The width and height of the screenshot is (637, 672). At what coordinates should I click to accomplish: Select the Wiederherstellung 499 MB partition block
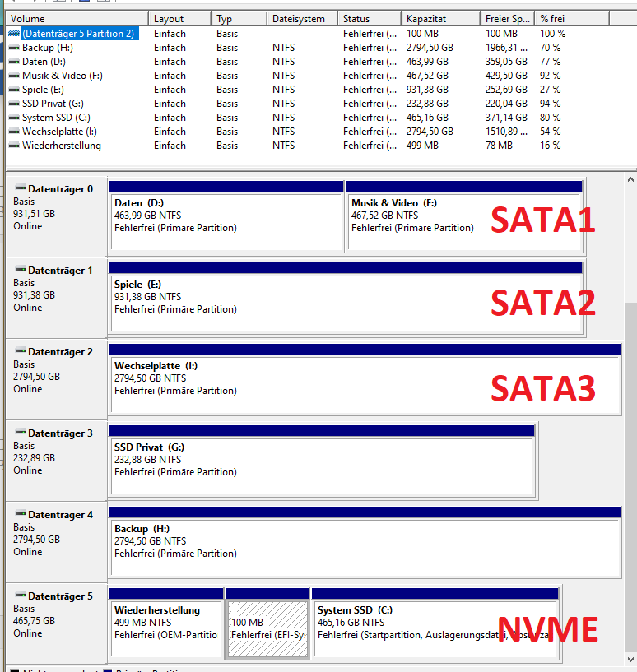tap(166, 623)
